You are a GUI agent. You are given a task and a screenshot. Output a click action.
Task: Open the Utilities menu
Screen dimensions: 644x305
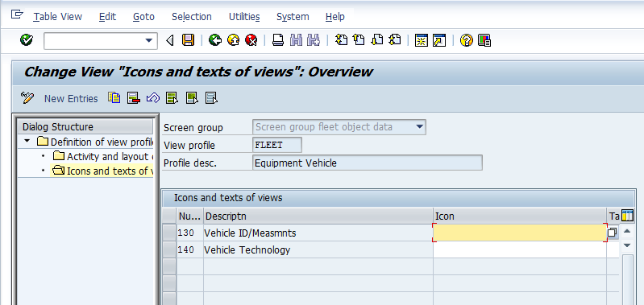pos(244,17)
